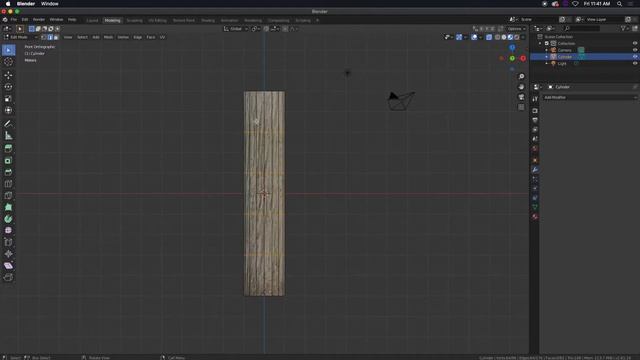This screenshot has width=640, height=360.
Task: Click the blue Z axis gizmo ball
Action: click(x=512, y=48)
